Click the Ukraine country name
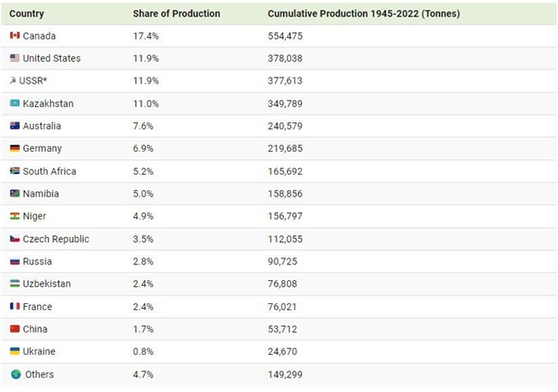 click(39, 352)
